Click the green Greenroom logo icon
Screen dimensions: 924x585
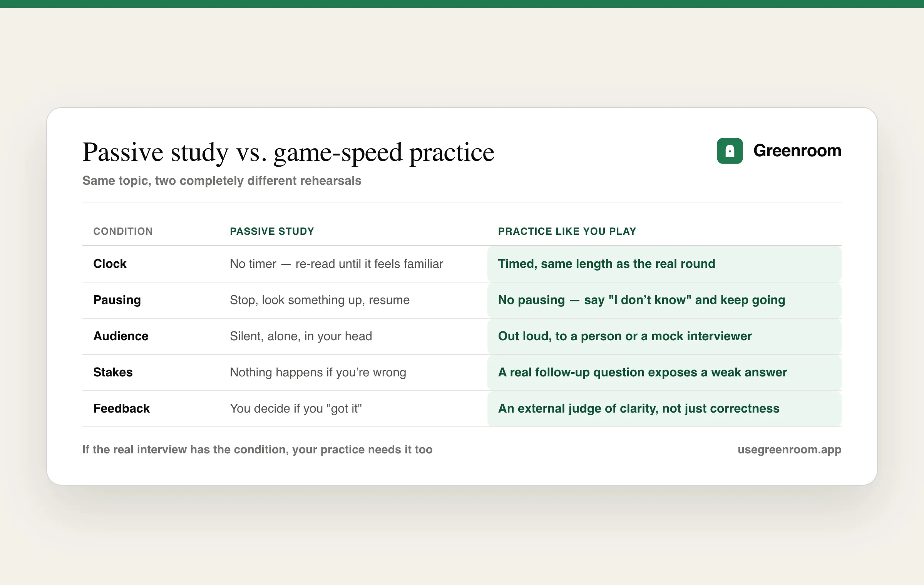[x=730, y=151]
